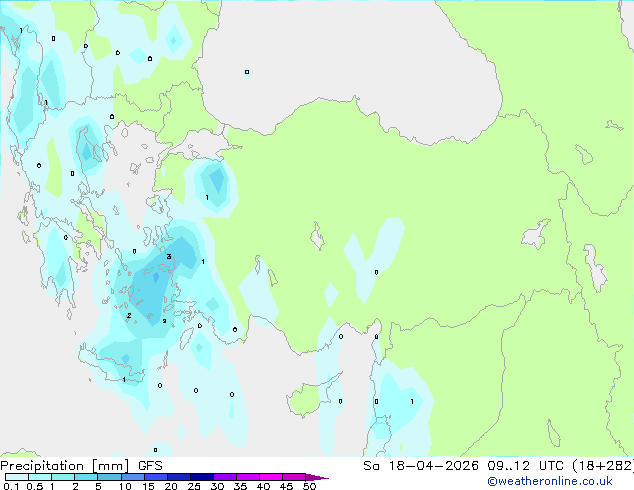Image resolution: width=634 pixels, height=490 pixels.
Task: Click the '09..12 UTC' time text
Action: coord(526,466)
